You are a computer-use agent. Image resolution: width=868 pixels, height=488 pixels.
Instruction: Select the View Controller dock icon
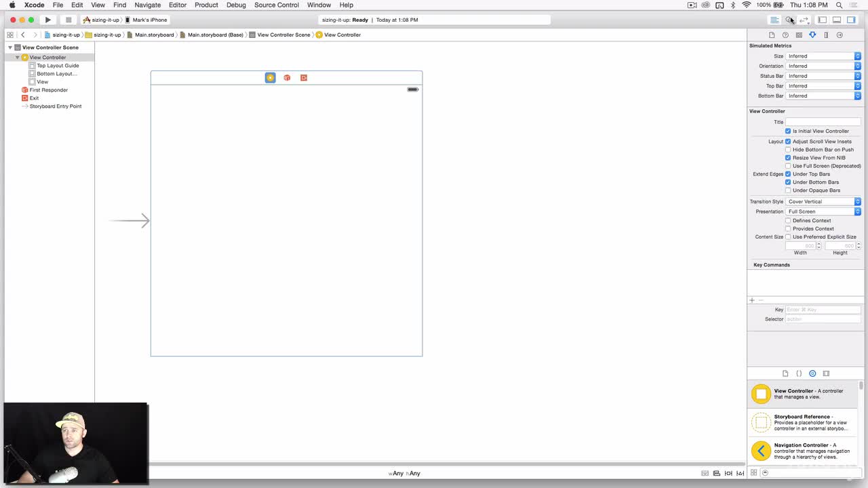[270, 78]
